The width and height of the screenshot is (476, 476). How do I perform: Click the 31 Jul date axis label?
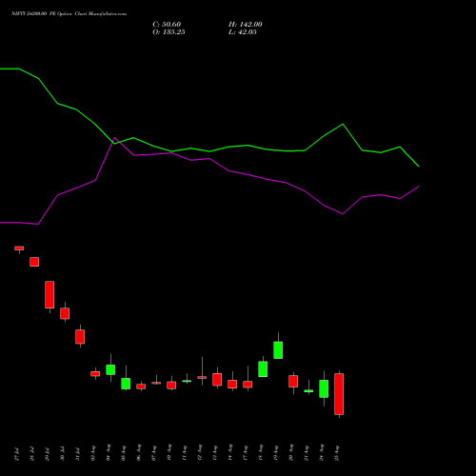[x=78, y=454]
